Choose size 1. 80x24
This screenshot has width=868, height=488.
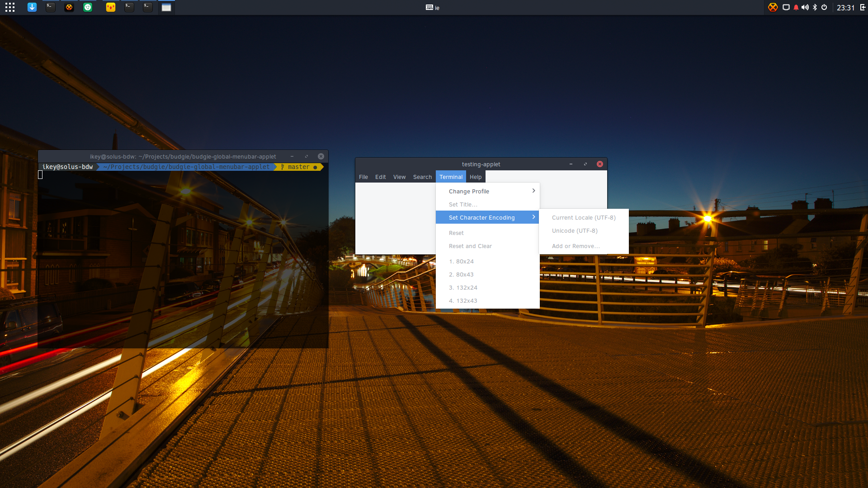(x=487, y=261)
